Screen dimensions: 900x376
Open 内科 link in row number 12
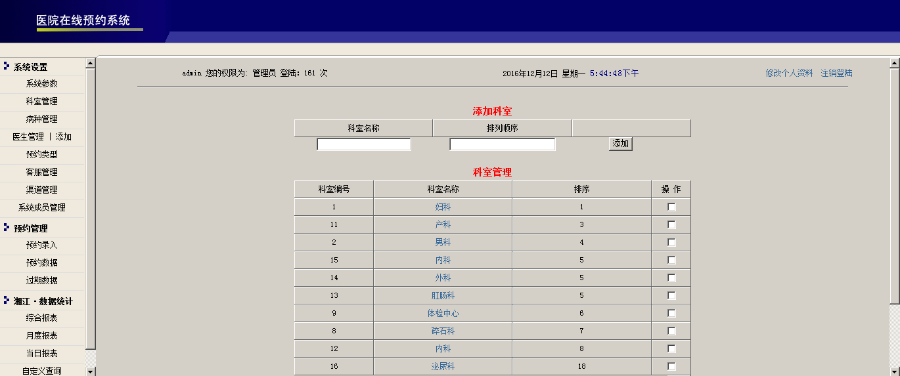(443, 349)
